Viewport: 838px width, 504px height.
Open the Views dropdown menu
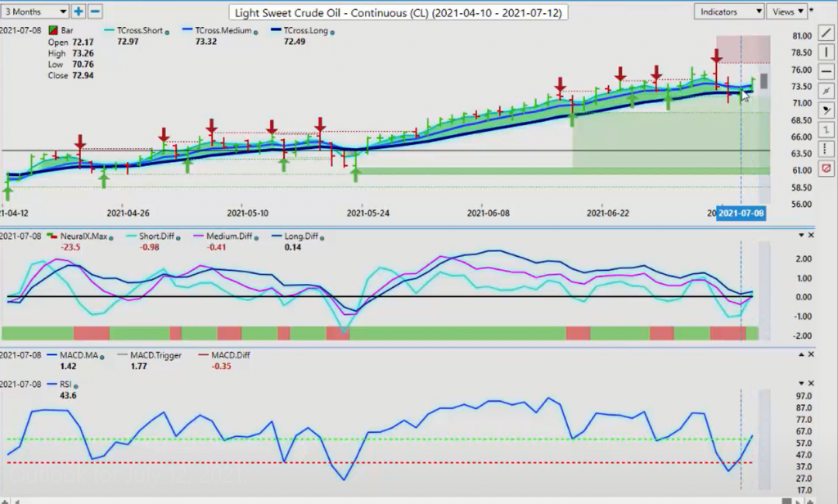[786, 11]
